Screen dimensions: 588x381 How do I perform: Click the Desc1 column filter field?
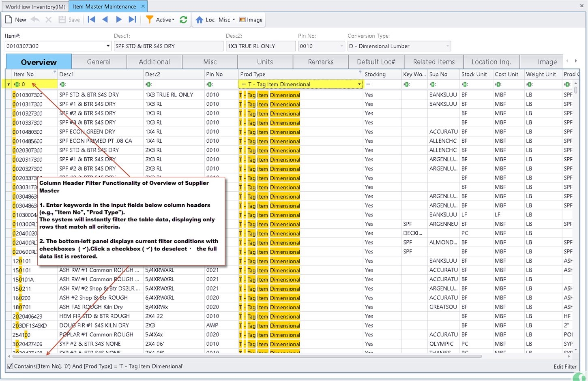pyautogui.click(x=101, y=84)
